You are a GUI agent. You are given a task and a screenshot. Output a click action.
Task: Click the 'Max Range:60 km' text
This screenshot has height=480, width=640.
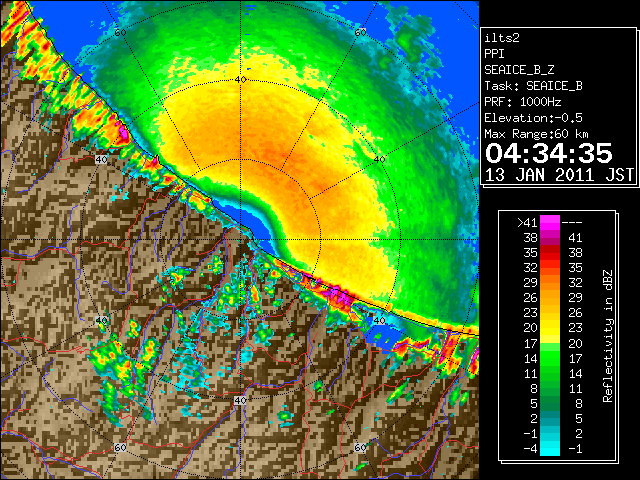pos(536,134)
